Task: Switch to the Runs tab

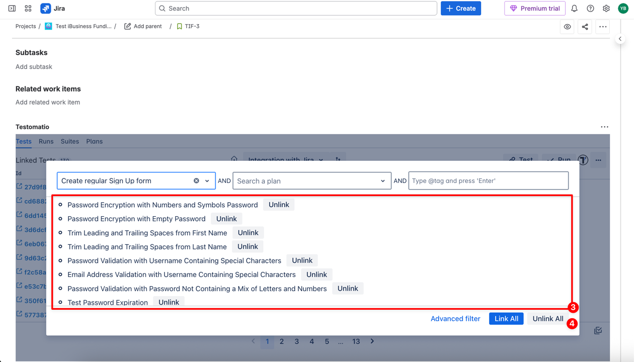Action: click(46, 141)
